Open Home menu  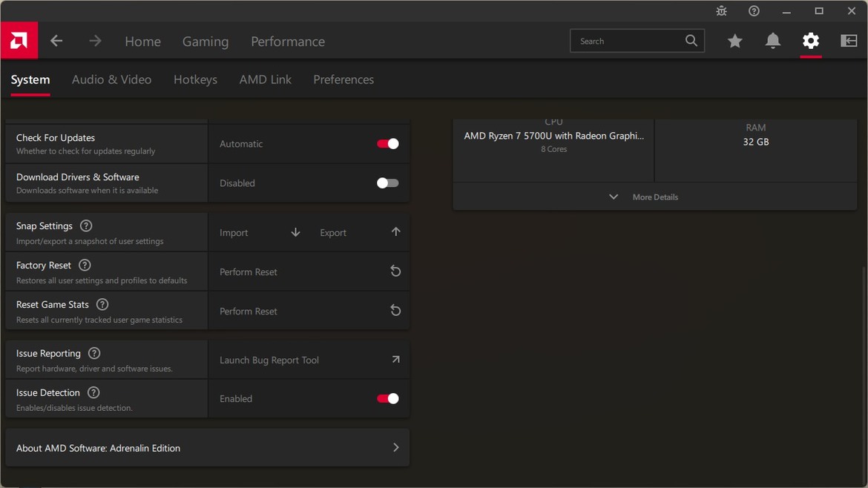coord(143,42)
